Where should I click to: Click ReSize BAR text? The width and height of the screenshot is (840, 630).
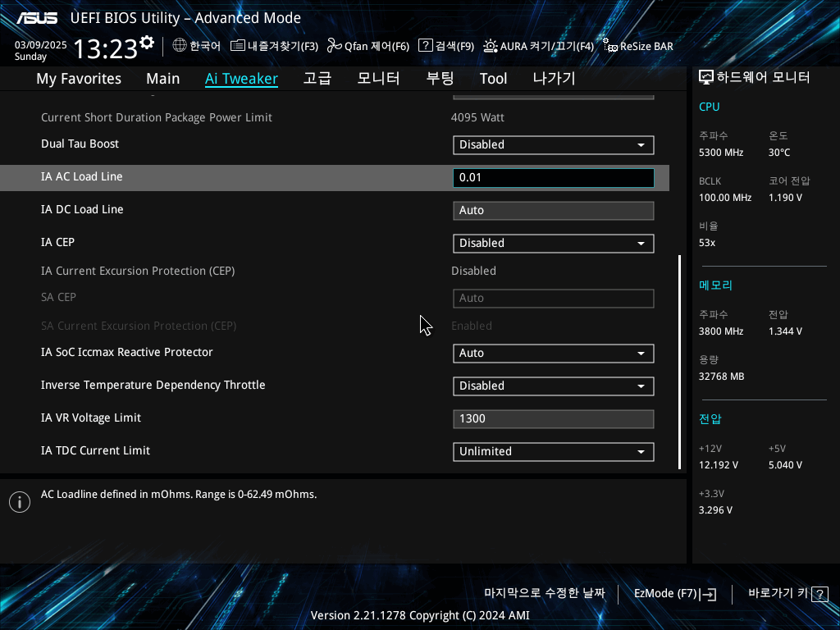tap(646, 47)
